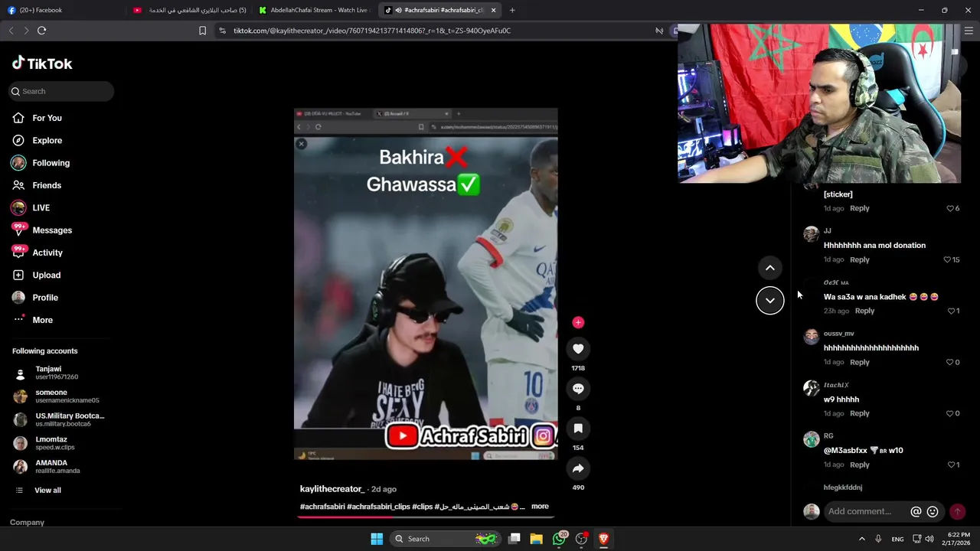This screenshot has width=980, height=551.
Task: Switch to AbdellahChafai Stream tab
Action: (314, 10)
